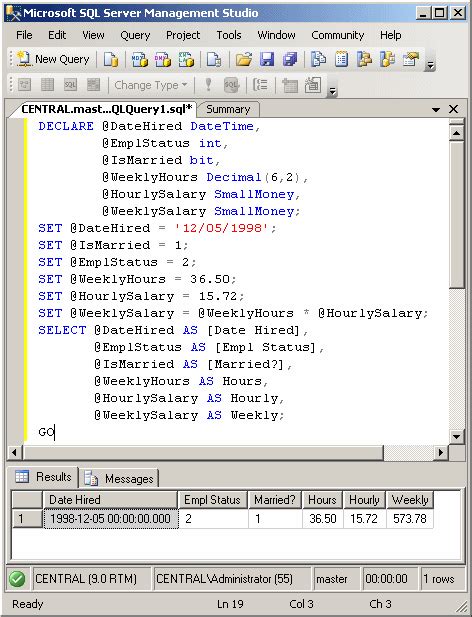The image size is (472, 617).
Task: Switch to the Summary tab
Action: coord(228,109)
